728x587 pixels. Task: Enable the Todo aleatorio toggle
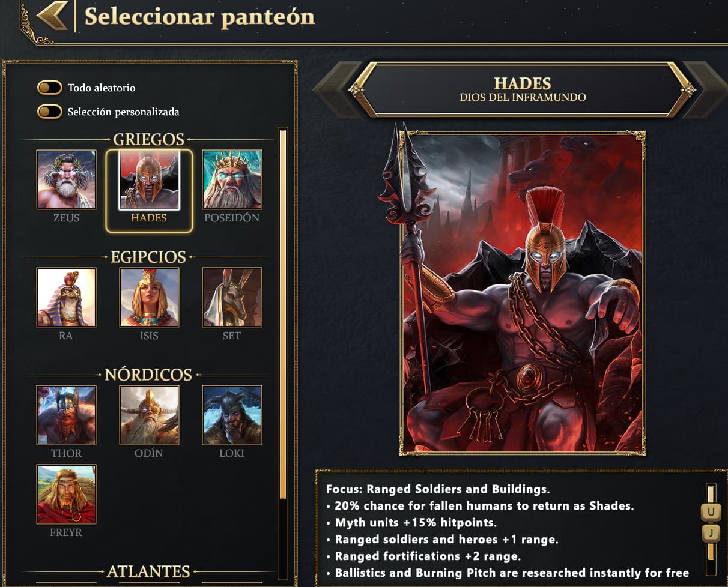(49, 88)
